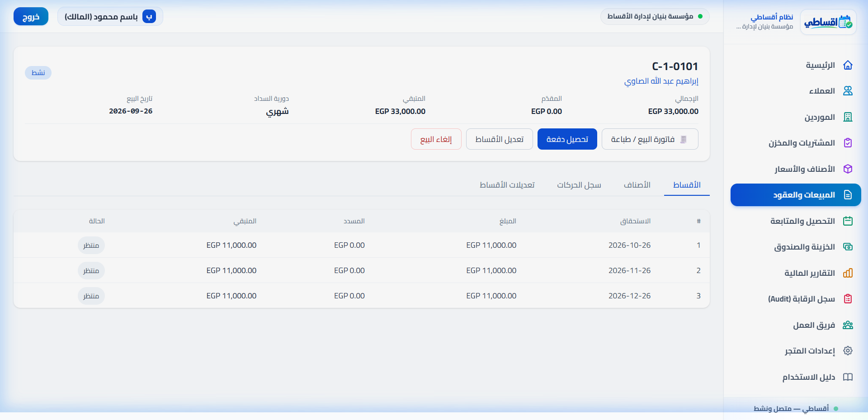
Task: Click the receipt icon on the print invoice button
Action: tap(684, 139)
